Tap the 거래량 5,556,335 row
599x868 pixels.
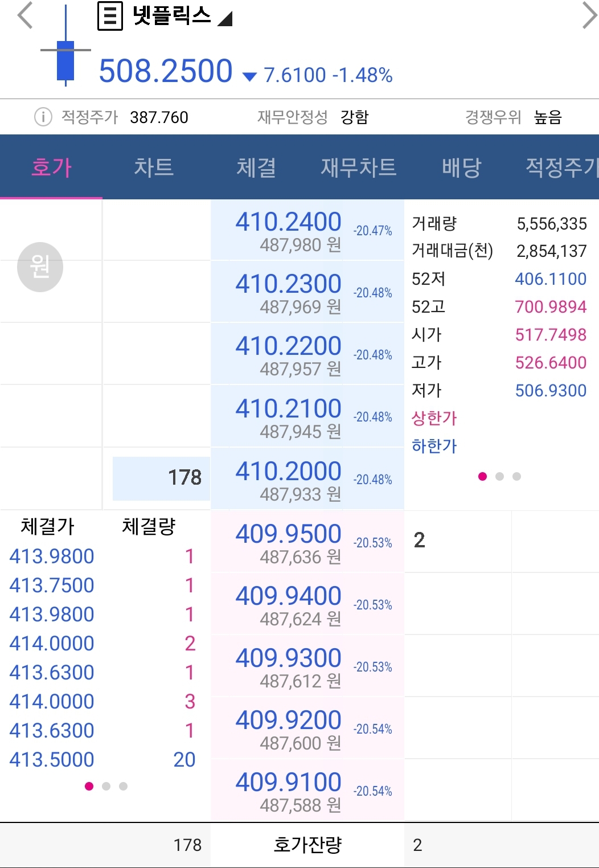pos(499,224)
